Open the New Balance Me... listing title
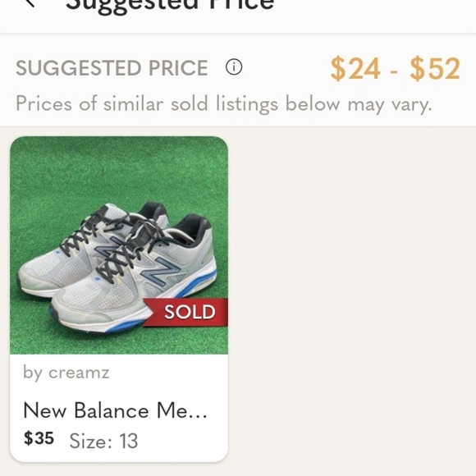This screenshot has height=476, width=476. (115, 410)
